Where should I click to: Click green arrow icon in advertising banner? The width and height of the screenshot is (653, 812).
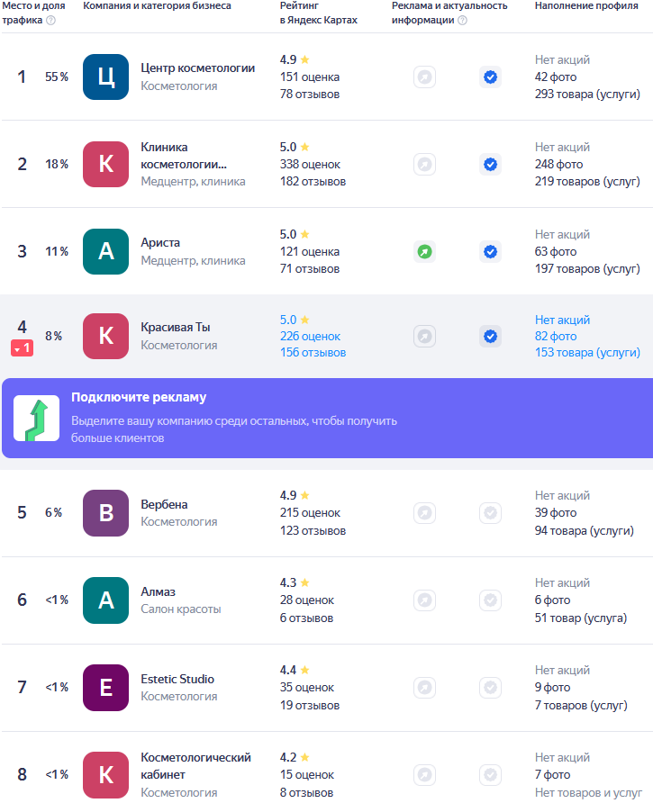(x=36, y=419)
